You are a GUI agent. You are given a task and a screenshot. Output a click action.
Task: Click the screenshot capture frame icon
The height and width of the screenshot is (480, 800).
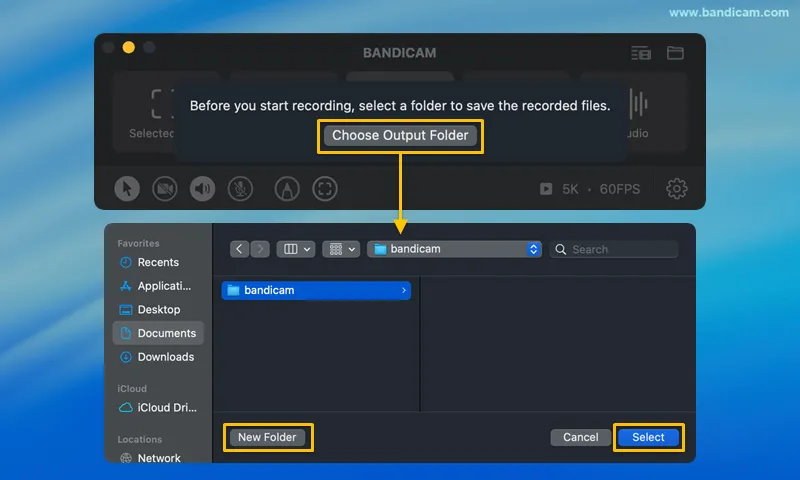(x=325, y=189)
